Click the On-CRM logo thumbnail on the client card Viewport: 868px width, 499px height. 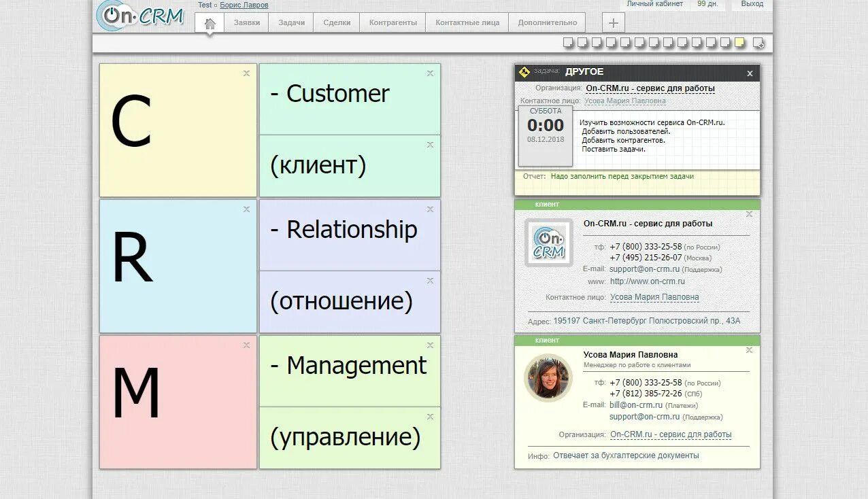(x=548, y=243)
